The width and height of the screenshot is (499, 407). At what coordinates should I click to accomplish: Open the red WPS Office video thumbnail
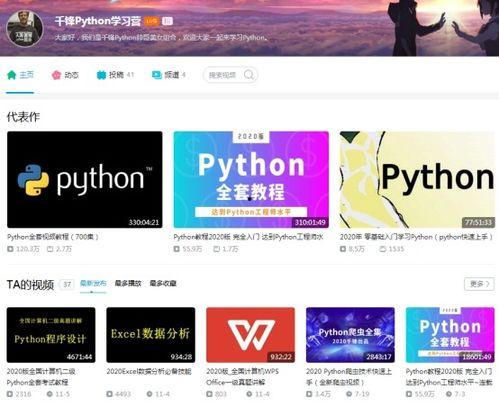251,335
